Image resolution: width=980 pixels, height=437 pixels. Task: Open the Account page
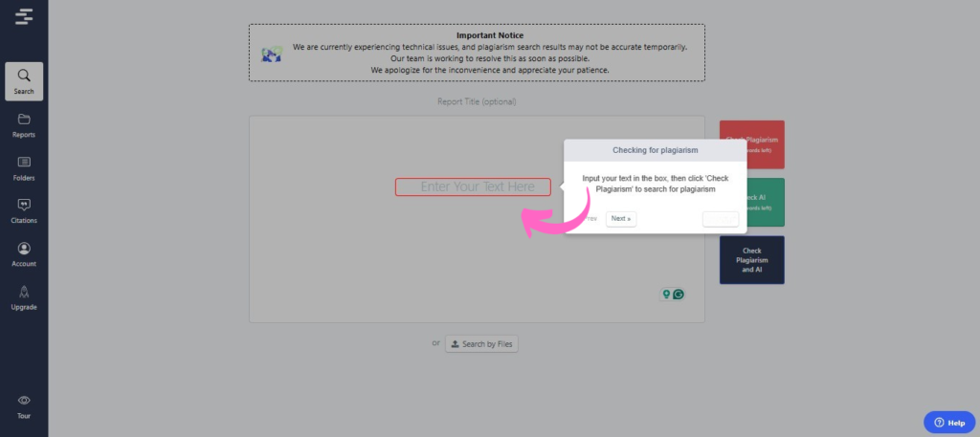24,254
